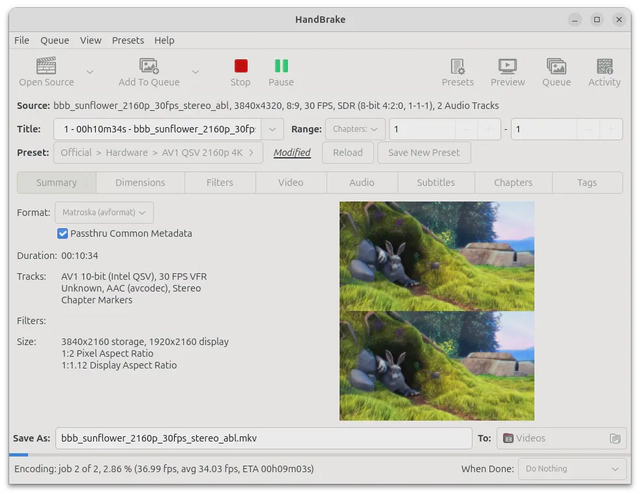Image resolution: width=640 pixels, height=495 pixels.
Task: Open the Preview window
Action: click(x=508, y=66)
